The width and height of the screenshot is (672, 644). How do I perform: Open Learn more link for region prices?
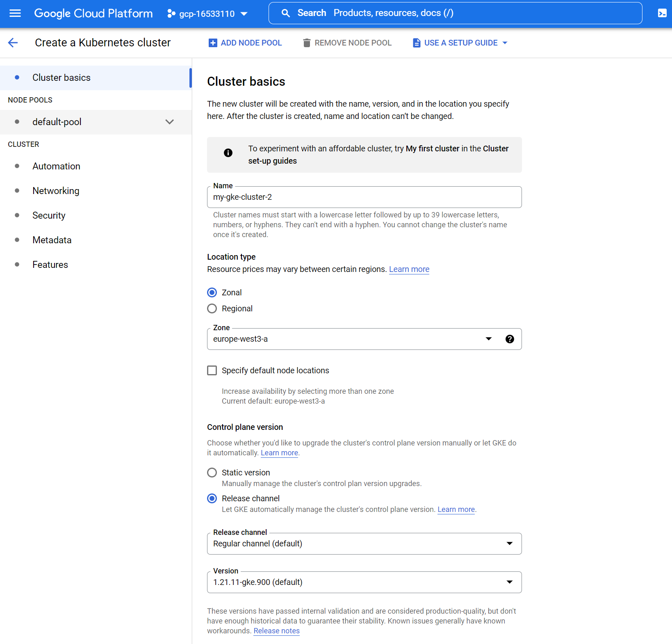click(409, 269)
